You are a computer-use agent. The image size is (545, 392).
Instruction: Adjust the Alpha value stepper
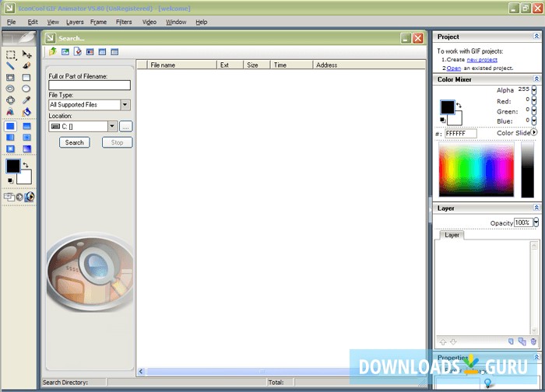pos(534,90)
